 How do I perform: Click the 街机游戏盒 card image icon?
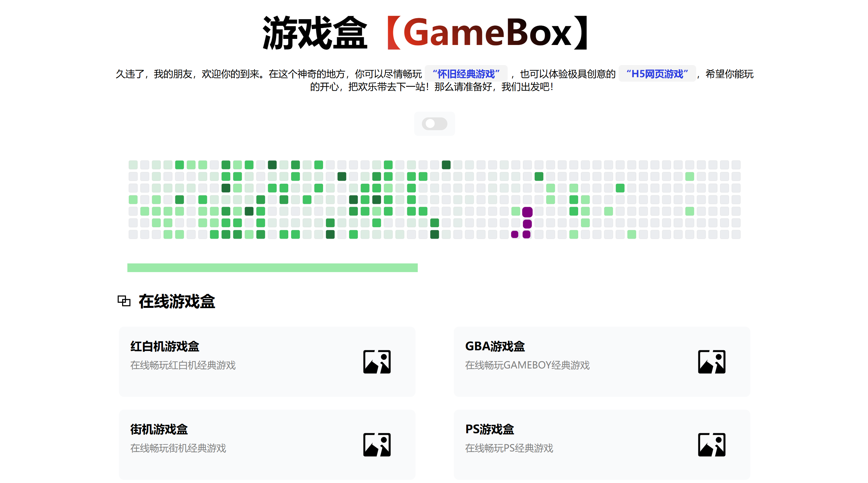(x=377, y=445)
